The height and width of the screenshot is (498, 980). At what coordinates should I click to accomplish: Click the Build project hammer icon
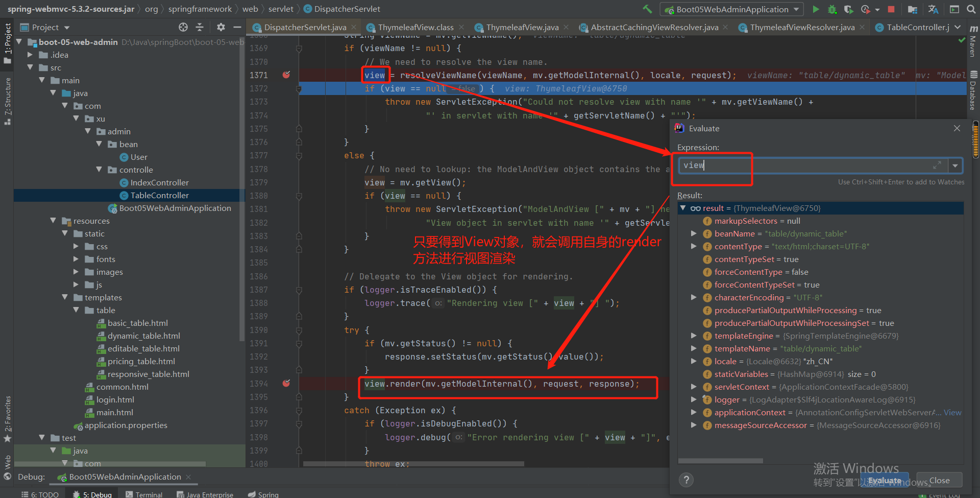click(x=647, y=9)
